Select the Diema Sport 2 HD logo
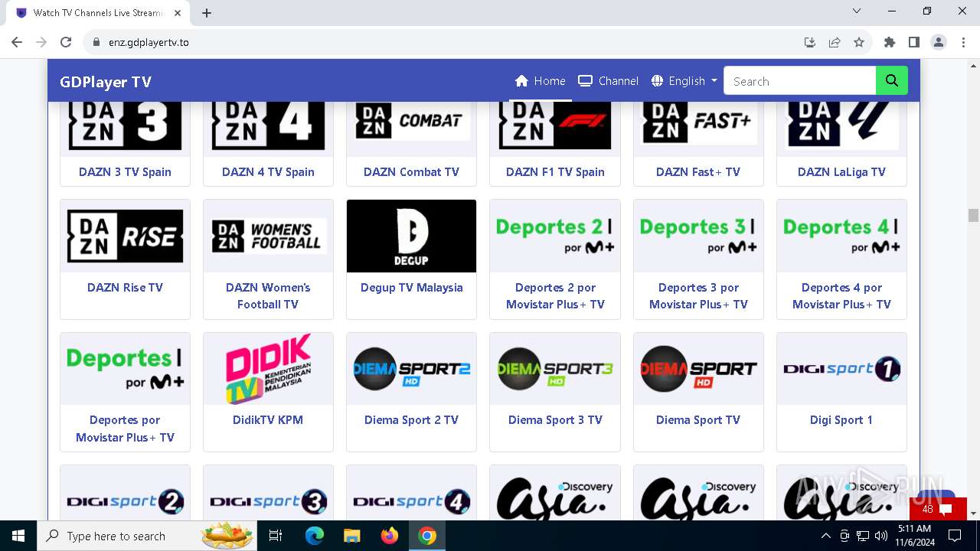Image resolution: width=980 pixels, height=551 pixels. (x=411, y=369)
